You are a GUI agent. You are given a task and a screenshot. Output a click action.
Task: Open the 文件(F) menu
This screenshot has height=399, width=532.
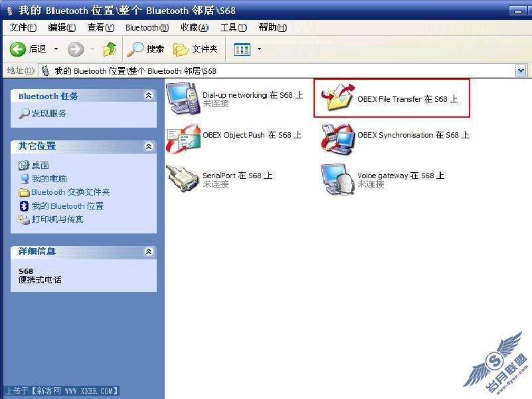point(23,27)
